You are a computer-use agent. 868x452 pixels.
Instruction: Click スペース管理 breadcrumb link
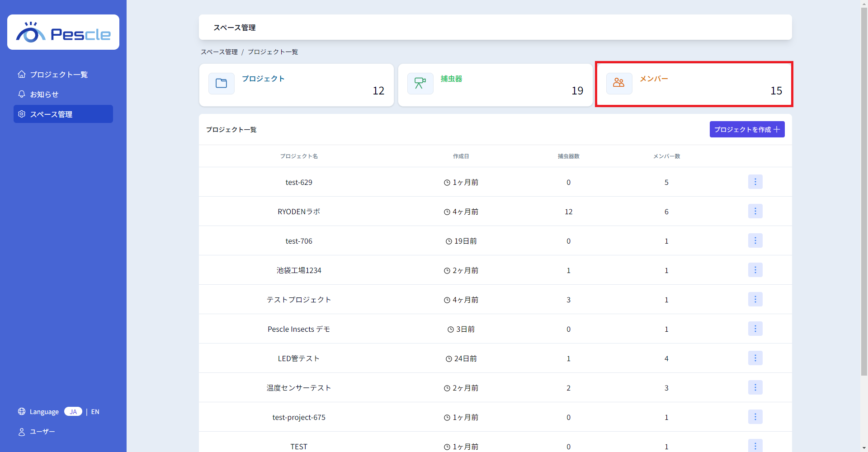point(219,52)
